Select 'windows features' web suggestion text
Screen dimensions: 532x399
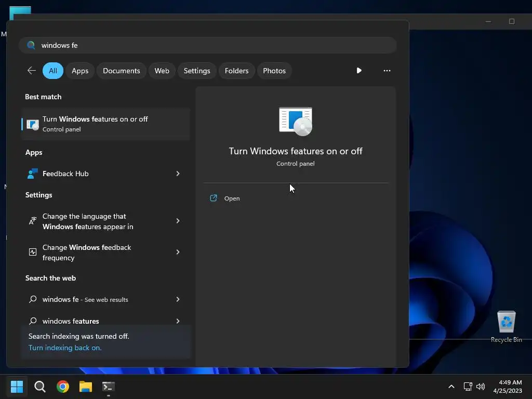tap(71, 321)
